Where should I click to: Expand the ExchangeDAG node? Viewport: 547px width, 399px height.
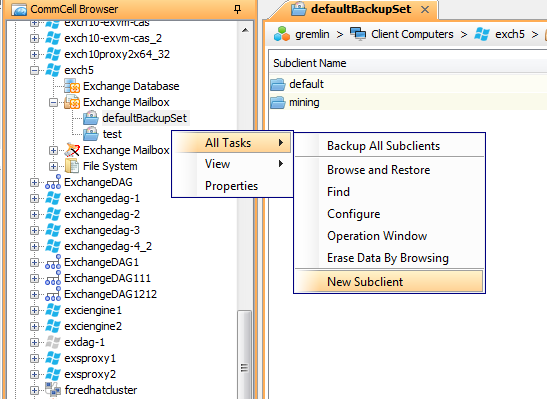(x=34, y=182)
